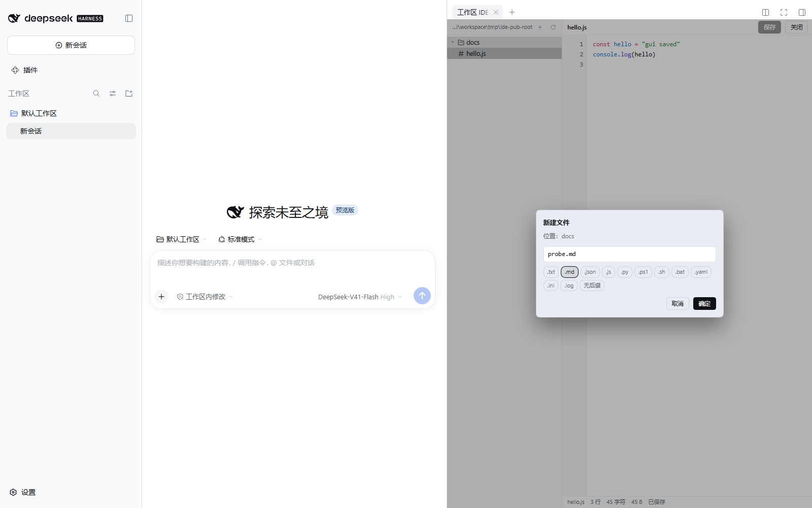This screenshot has height=508, width=812.
Task: Choose the .json extension chip
Action: pos(590,272)
